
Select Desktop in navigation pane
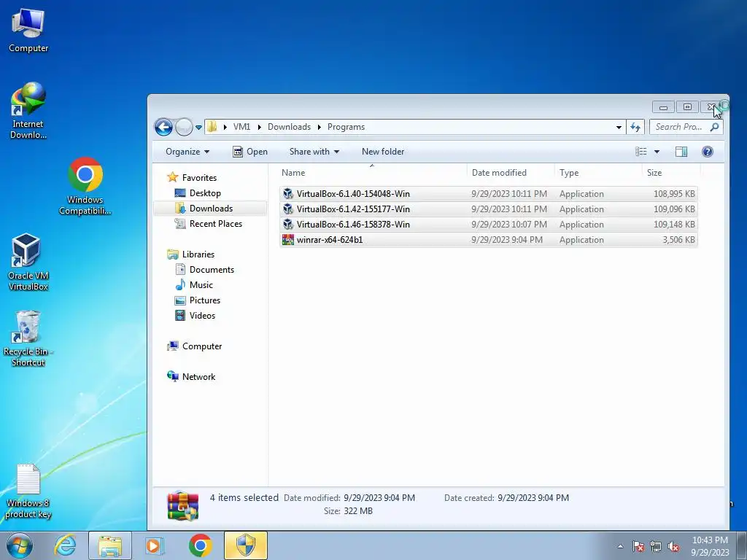click(197, 192)
